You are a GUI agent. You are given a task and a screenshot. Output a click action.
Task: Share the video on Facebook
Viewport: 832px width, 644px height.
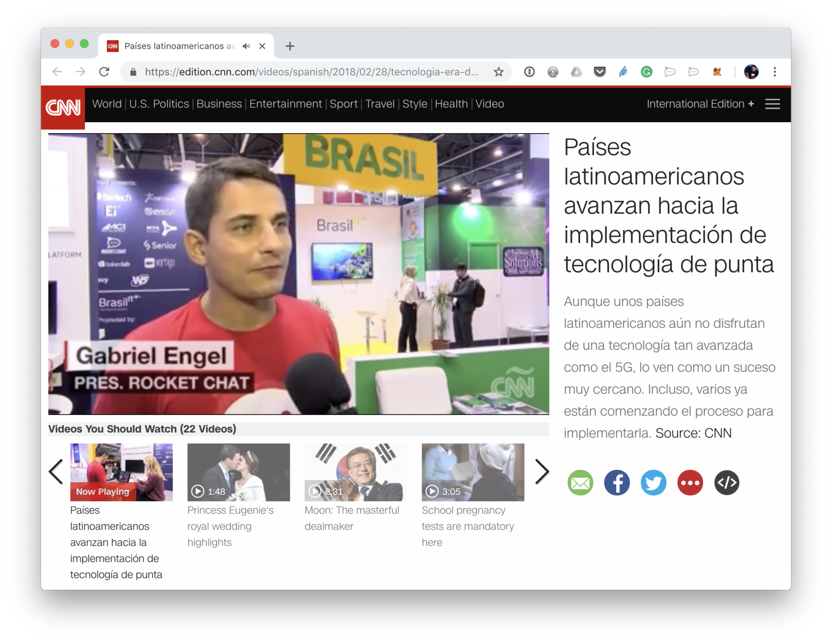coord(617,482)
